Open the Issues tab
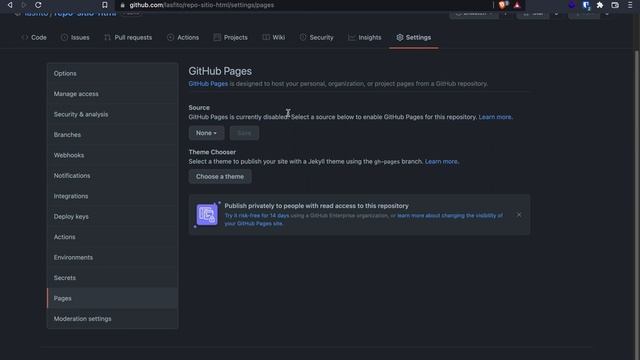The width and height of the screenshot is (640, 360). 75,37
